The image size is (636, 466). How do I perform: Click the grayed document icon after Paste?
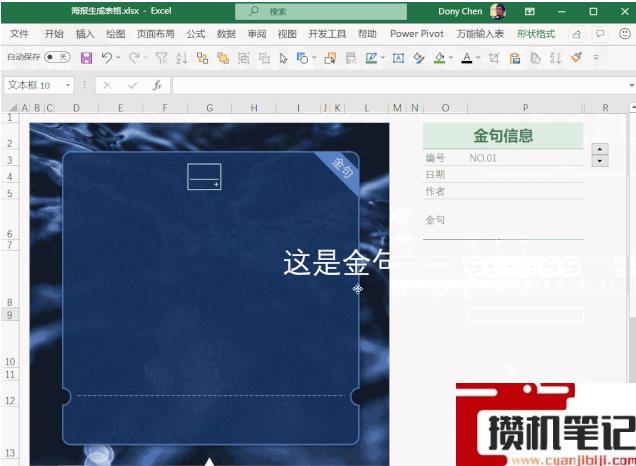[535, 58]
